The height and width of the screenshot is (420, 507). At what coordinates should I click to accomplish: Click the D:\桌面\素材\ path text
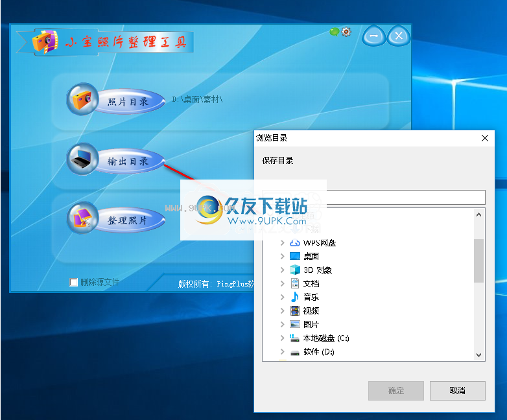pyautogui.click(x=197, y=100)
